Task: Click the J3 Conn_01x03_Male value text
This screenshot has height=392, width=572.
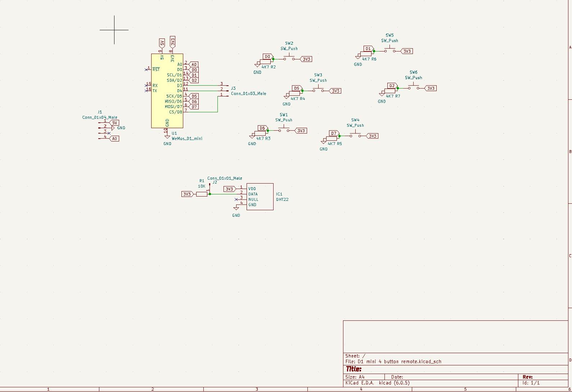Action: tap(248, 94)
